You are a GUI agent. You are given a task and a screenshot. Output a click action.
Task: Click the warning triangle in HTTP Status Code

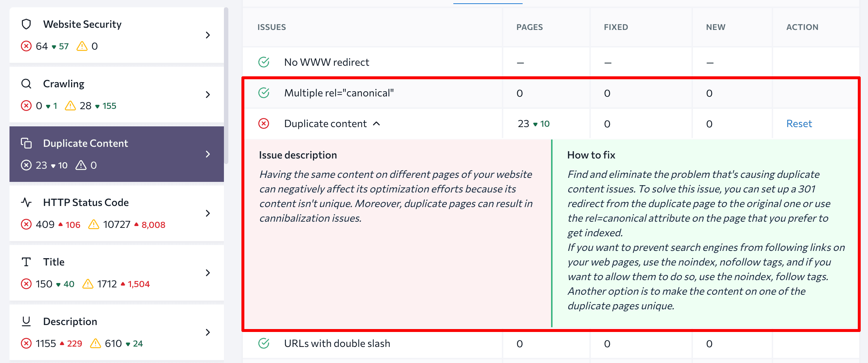point(94,224)
